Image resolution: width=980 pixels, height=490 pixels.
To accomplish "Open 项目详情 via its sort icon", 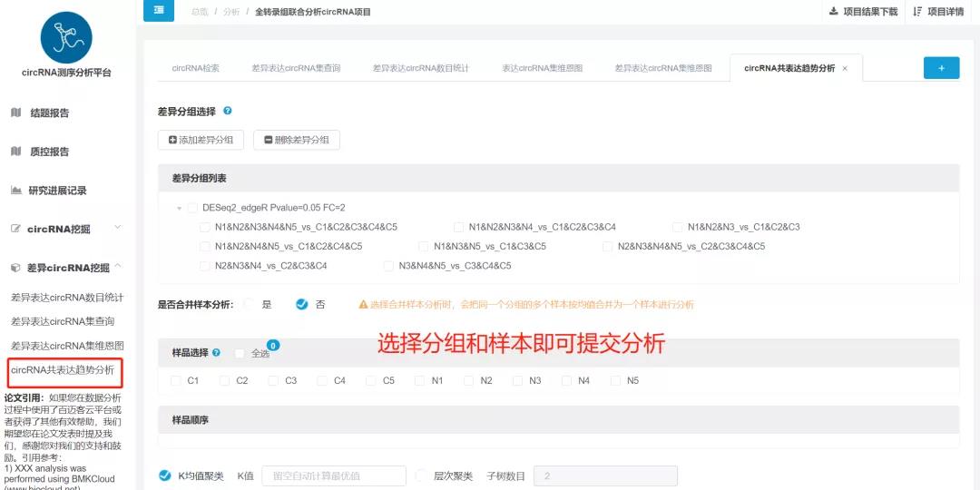I will 917,11.
